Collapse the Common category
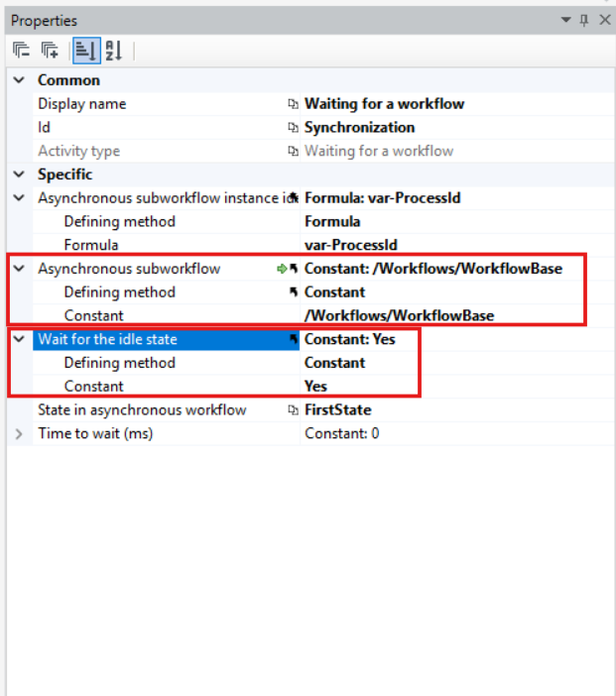The height and width of the screenshot is (696, 616). coord(19,80)
